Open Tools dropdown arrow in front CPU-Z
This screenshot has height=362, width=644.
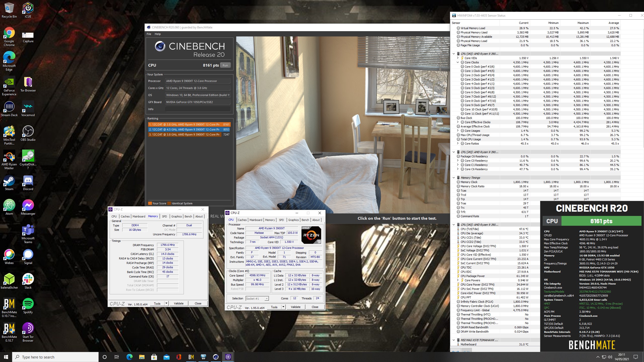[283, 307]
